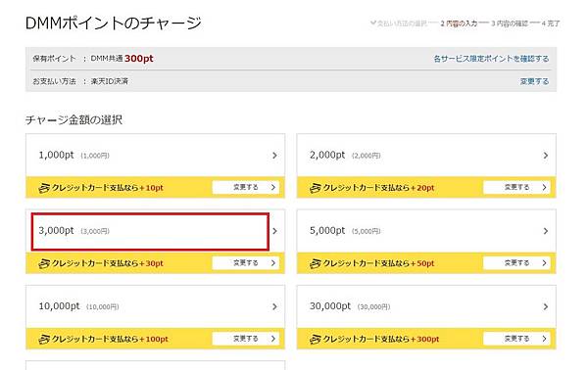This screenshot has height=370, width=588.
Task: Click the +20pt credit card bonus text
Action: click(378, 188)
